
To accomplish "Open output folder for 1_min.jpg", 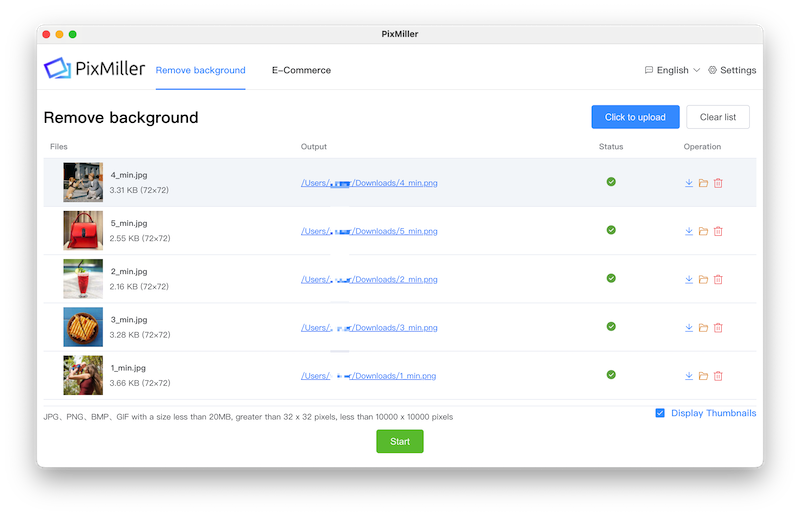I will [703, 376].
